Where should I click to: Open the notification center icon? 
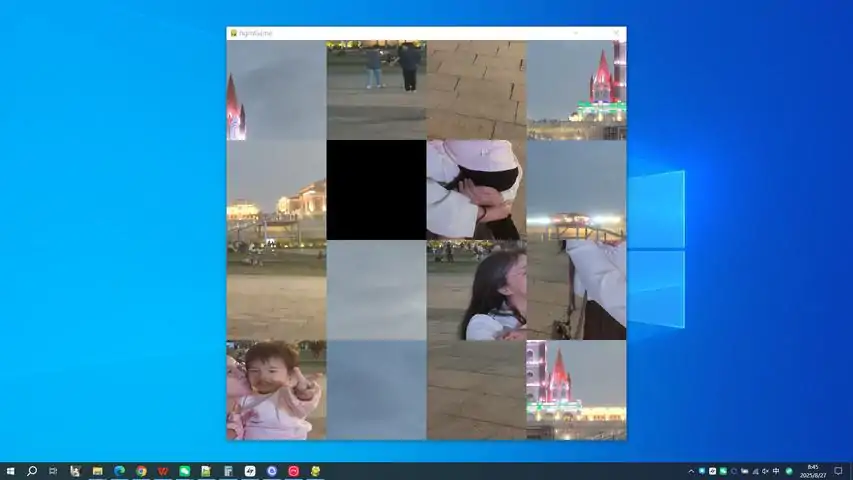click(x=839, y=470)
